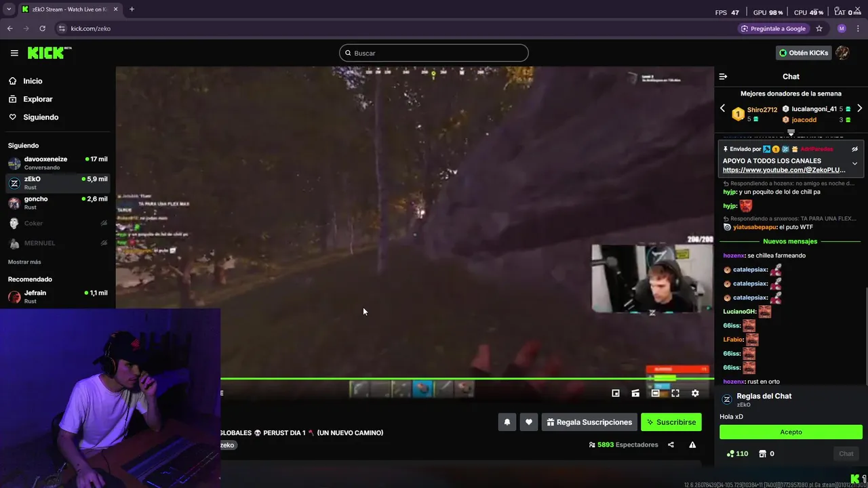Collapse the donors leaderboard handle

click(791, 133)
